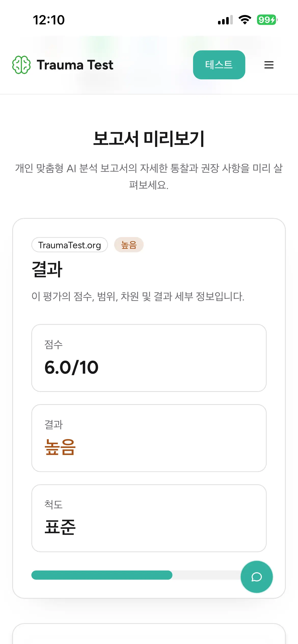298x644 pixels.
Task: Tap the AI 분석 보고서 description text
Action: tap(149, 176)
